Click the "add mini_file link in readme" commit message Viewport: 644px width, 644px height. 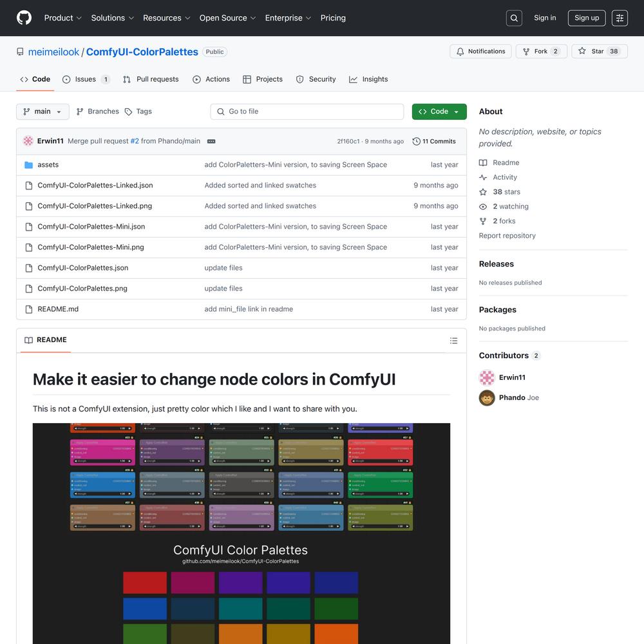249,309
